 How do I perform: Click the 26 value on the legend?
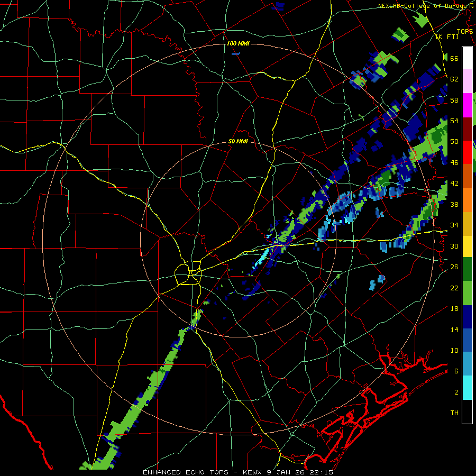[454, 267]
